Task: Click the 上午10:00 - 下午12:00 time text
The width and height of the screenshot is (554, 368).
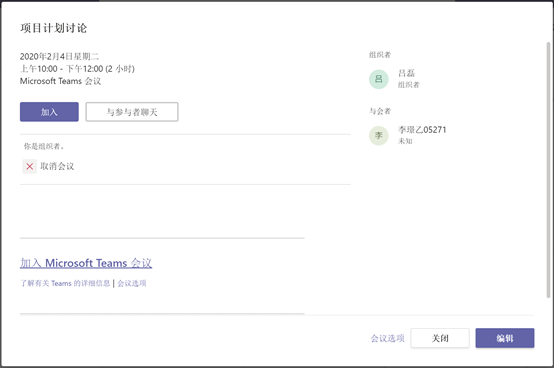Action: [x=61, y=69]
